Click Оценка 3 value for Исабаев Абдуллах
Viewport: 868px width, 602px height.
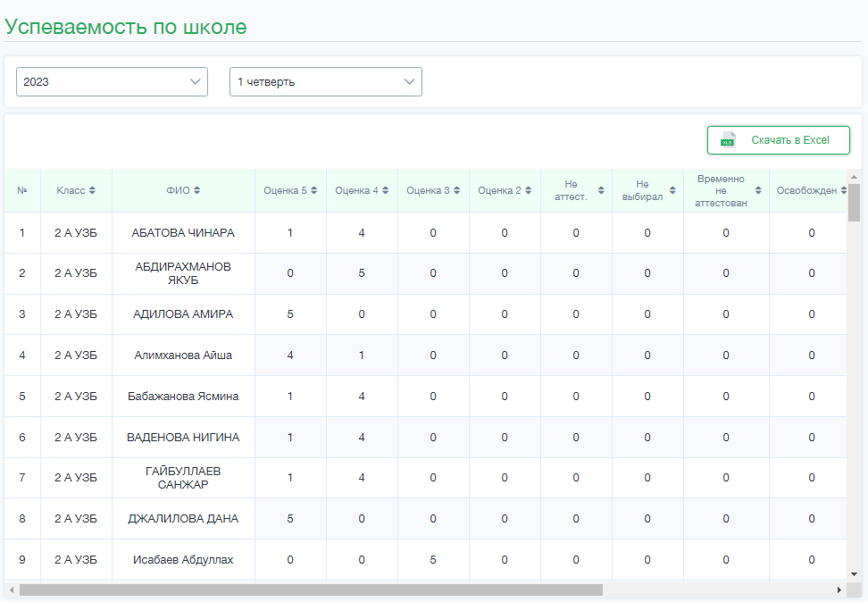[x=433, y=559]
